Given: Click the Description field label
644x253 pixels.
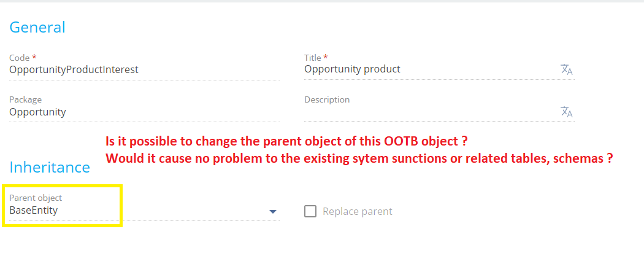Looking at the screenshot, I should click(x=327, y=99).
